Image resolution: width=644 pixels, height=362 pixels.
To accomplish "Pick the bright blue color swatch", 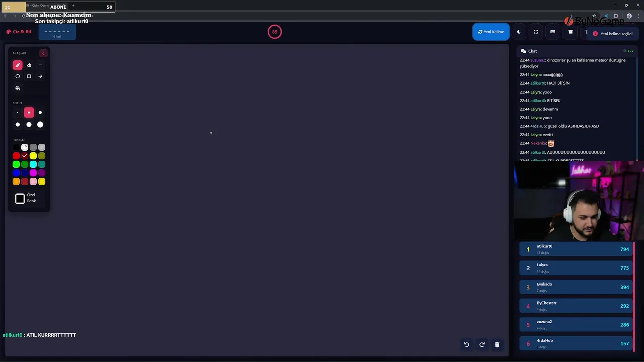I will click(16, 173).
